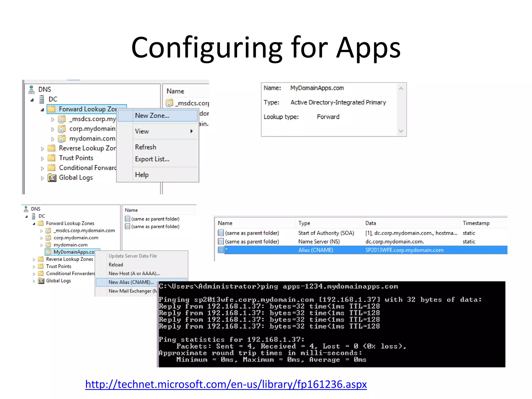Click the DC server icon in upper tree
This screenshot has height=399, width=532.
(42, 99)
